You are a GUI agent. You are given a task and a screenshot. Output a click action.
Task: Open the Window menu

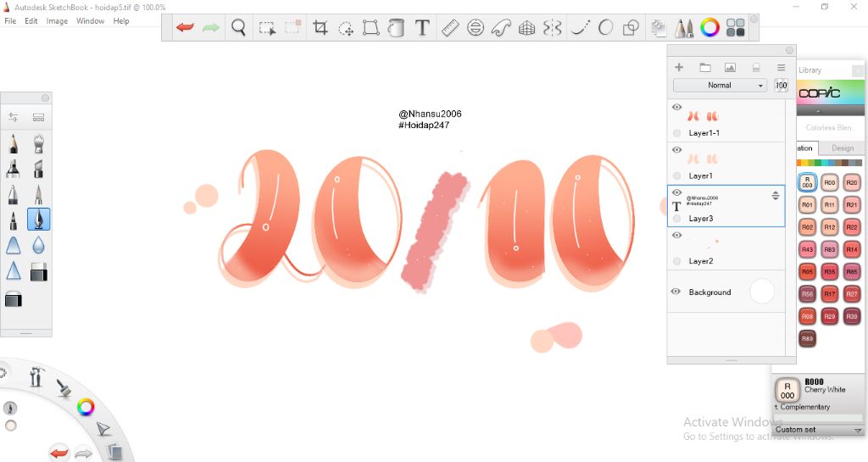click(x=90, y=21)
